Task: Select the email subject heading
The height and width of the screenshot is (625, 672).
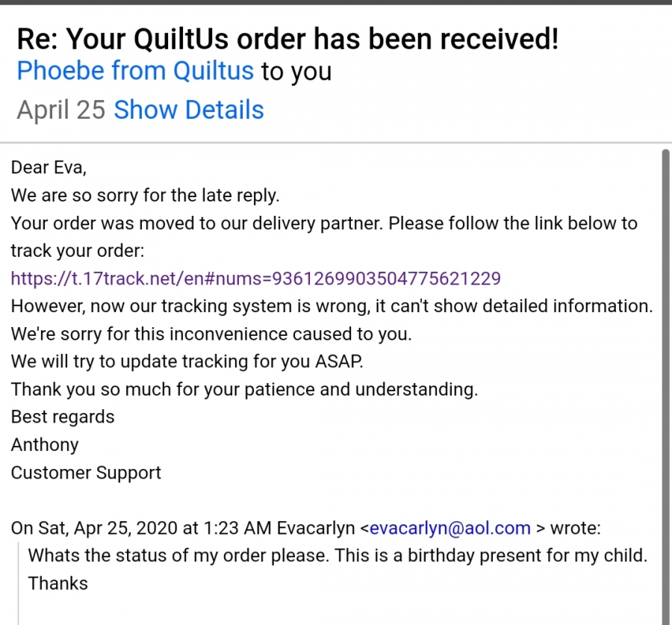Action: (x=287, y=39)
